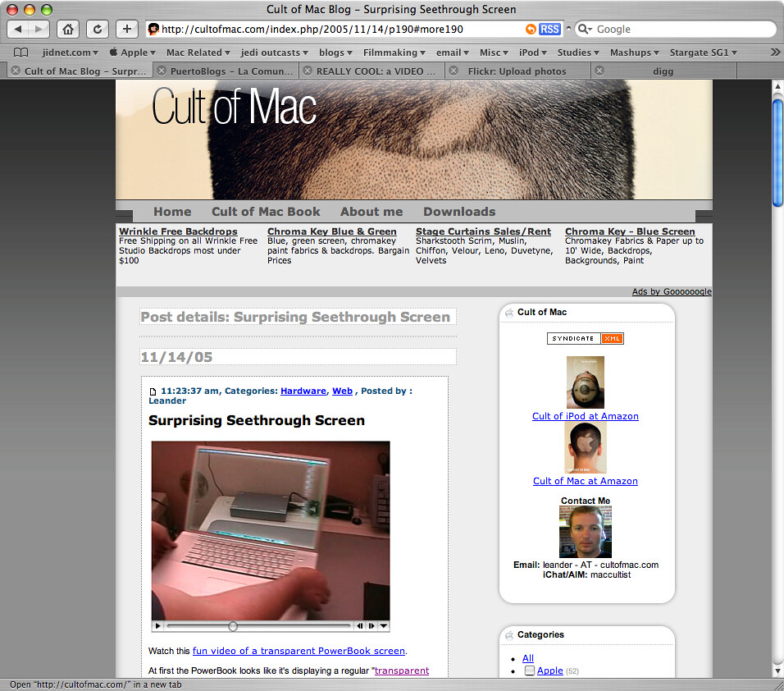Tick the Apple category checkbox
The image size is (784, 691).
pos(530,670)
